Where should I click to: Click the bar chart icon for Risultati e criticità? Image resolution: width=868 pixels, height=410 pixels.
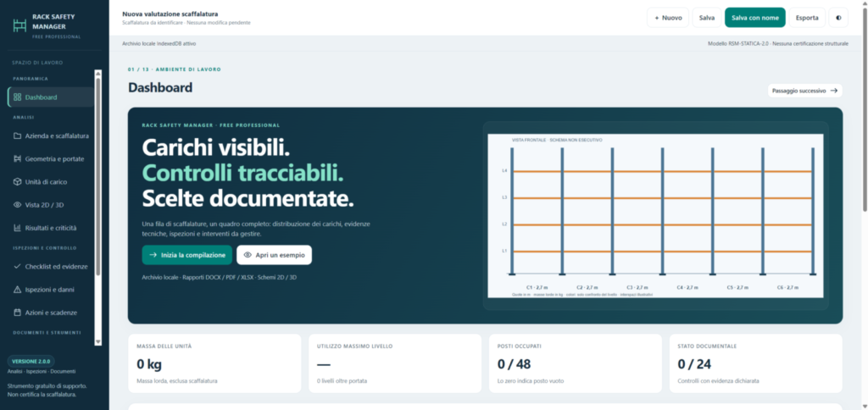(17, 228)
